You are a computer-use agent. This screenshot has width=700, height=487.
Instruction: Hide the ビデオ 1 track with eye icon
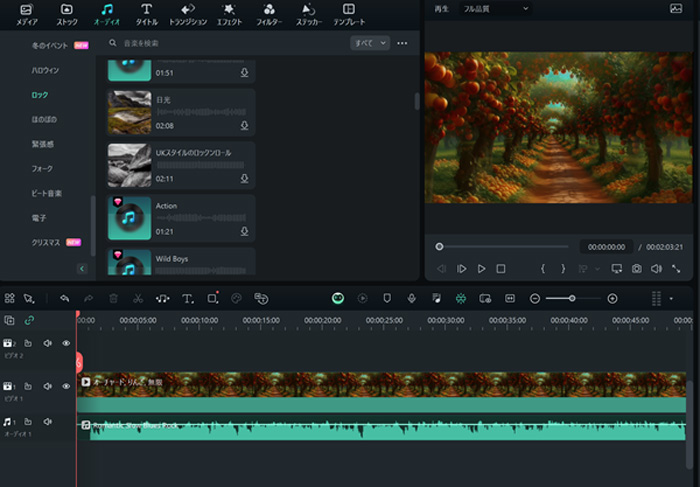click(x=66, y=386)
